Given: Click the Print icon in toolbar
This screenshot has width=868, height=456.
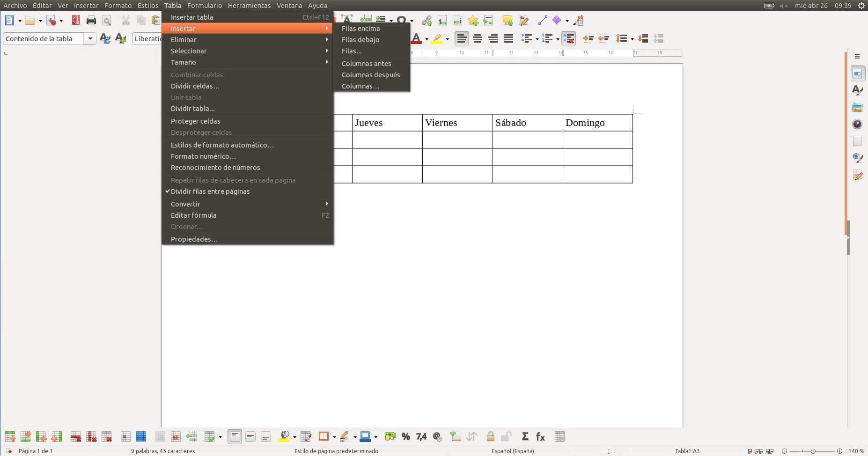Looking at the screenshot, I should pyautogui.click(x=91, y=21).
